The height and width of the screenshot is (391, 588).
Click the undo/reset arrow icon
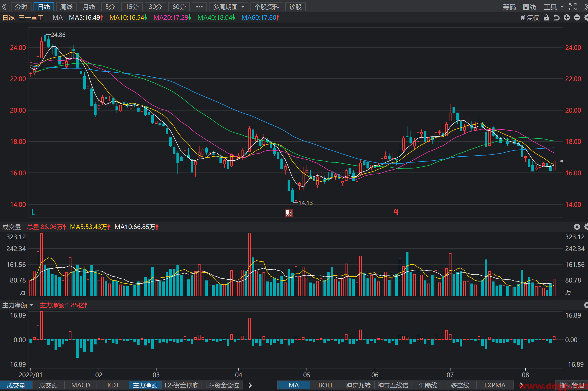click(x=556, y=18)
